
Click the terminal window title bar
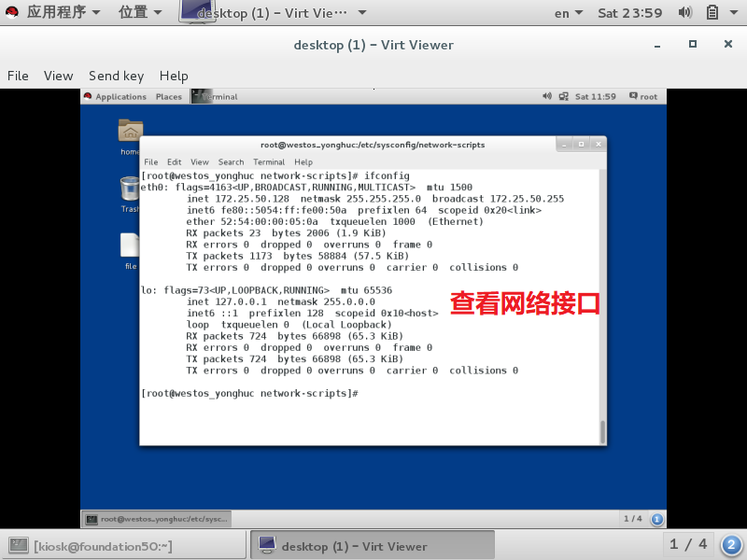coord(373,145)
